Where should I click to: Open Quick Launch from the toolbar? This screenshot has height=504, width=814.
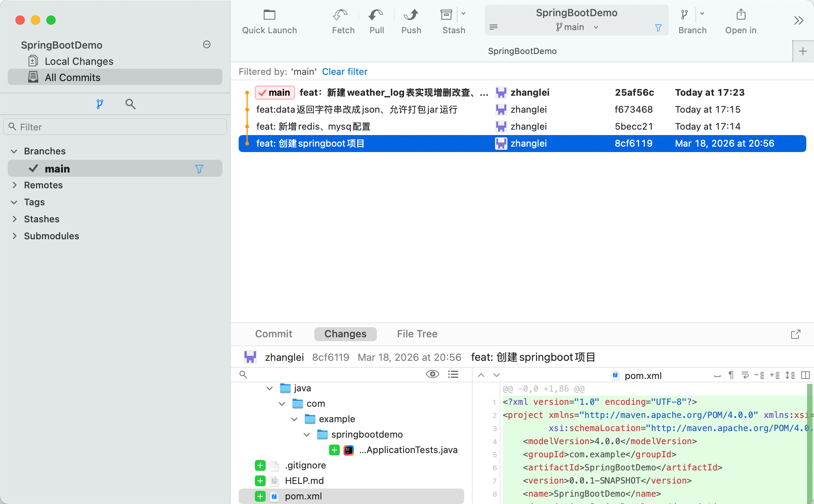click(269, 15)
